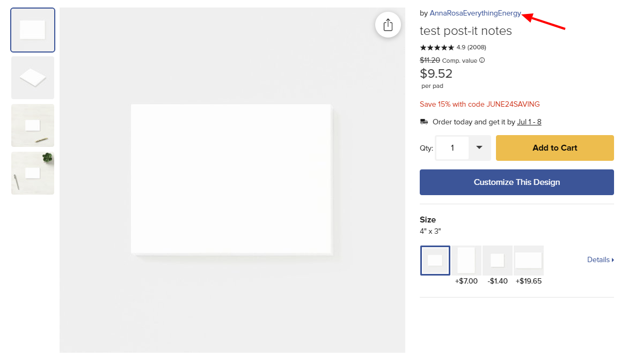
Task: Choose the size option costing +$19.65
Action: tap(529, 261)
